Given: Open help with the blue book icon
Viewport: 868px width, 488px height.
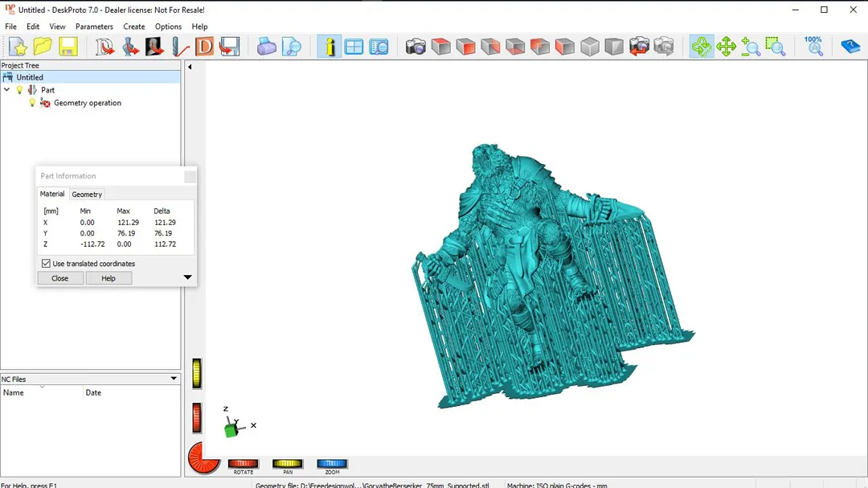Looking at the screenshot, I should pos(850,47).
